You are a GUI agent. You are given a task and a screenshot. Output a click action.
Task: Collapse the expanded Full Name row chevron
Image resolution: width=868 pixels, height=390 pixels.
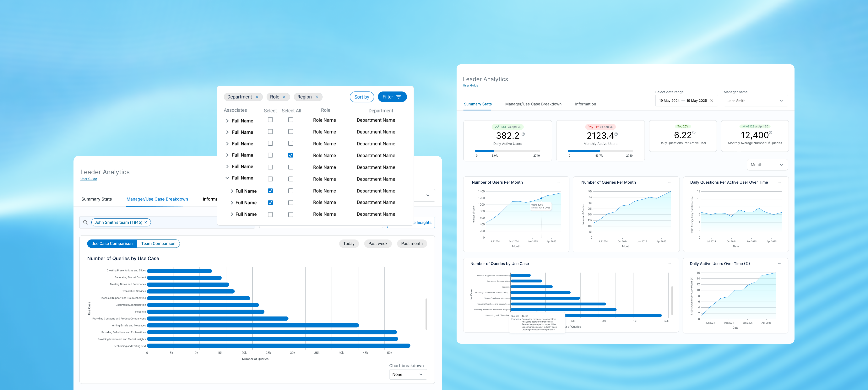(x=227, y=178)
